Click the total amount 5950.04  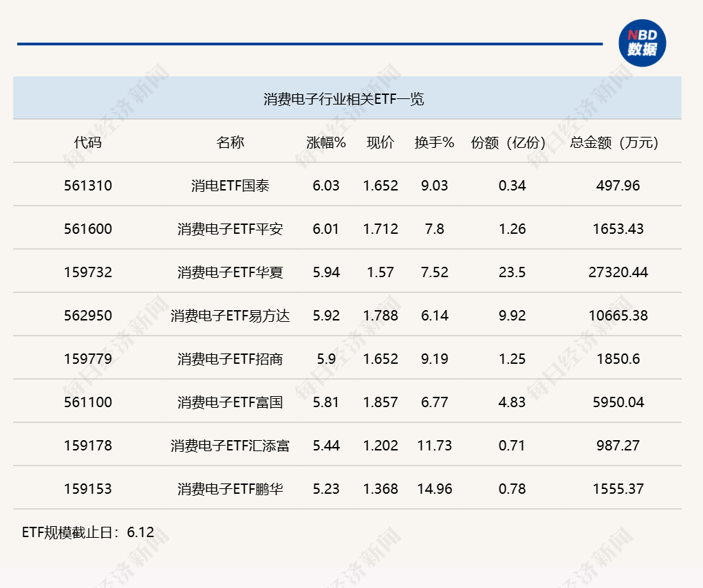[x=618, y=402]
